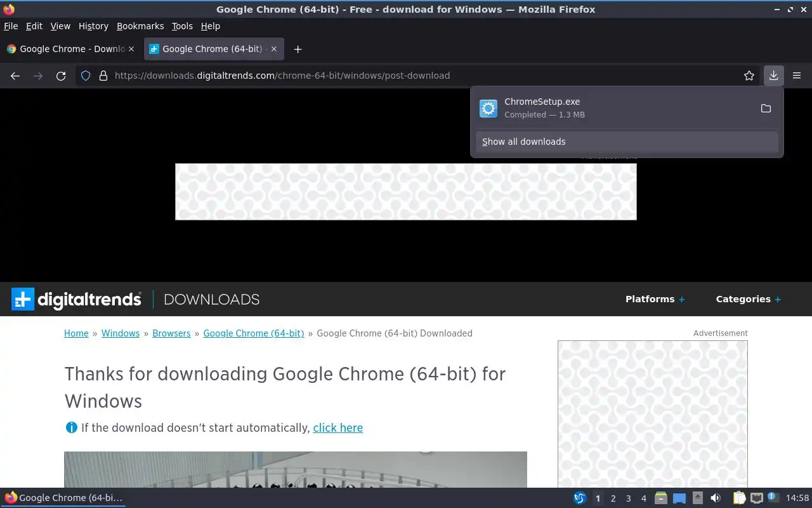Click 'Thanks for downloading Google Chrome' heading

(285, 387)
